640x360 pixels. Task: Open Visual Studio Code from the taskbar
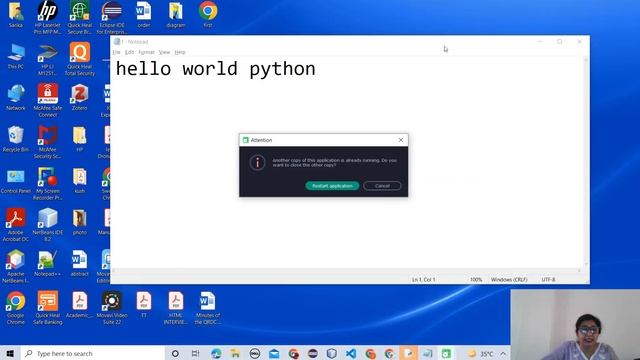point(351,353)
